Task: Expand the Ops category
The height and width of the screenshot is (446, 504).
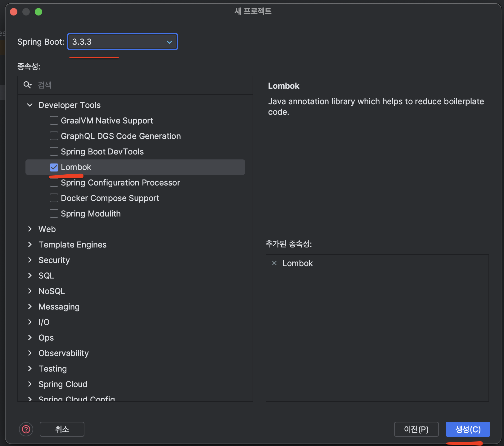Action: point(30,337)
